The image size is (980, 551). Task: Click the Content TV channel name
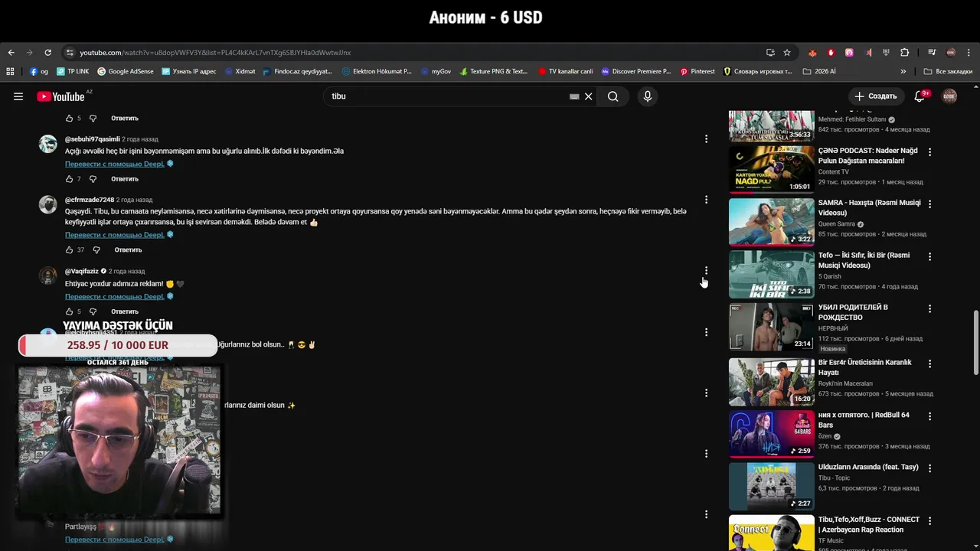click(x=834, y=172)
